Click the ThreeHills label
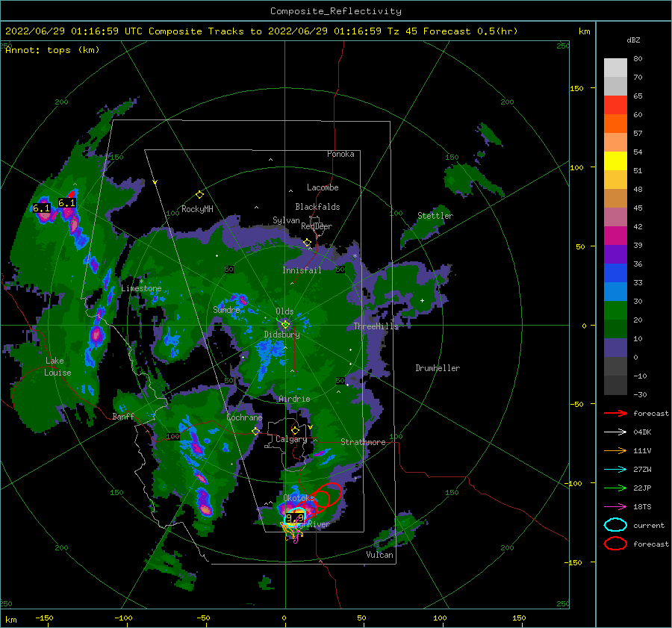Screen dimensions: 672x628 pos(376,326)
